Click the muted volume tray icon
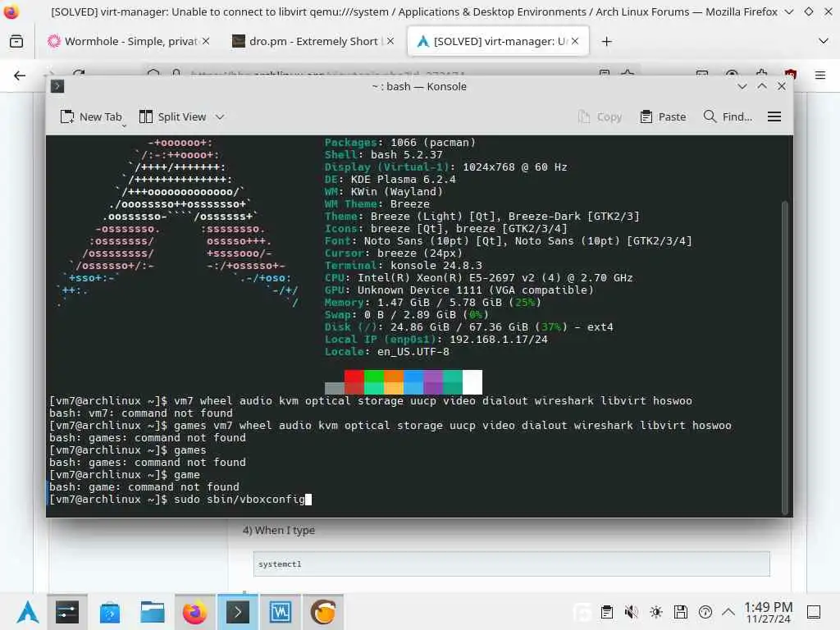 [631, 612]
